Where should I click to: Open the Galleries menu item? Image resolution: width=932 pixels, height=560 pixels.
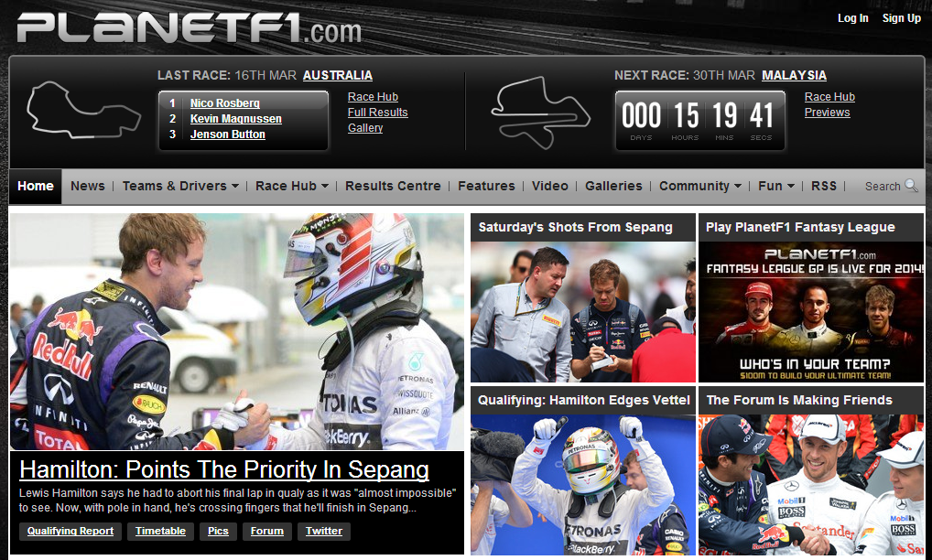(613, 186)
